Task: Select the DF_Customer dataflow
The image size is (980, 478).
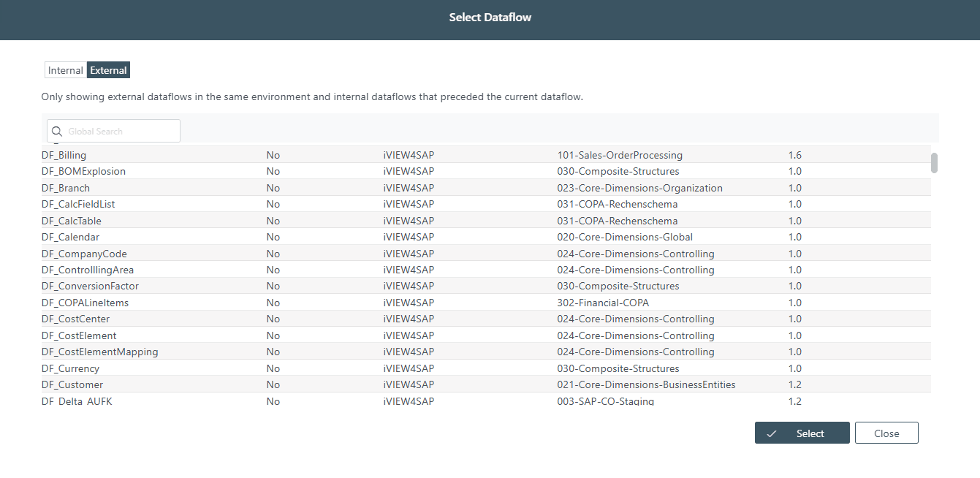Action: 72,384
